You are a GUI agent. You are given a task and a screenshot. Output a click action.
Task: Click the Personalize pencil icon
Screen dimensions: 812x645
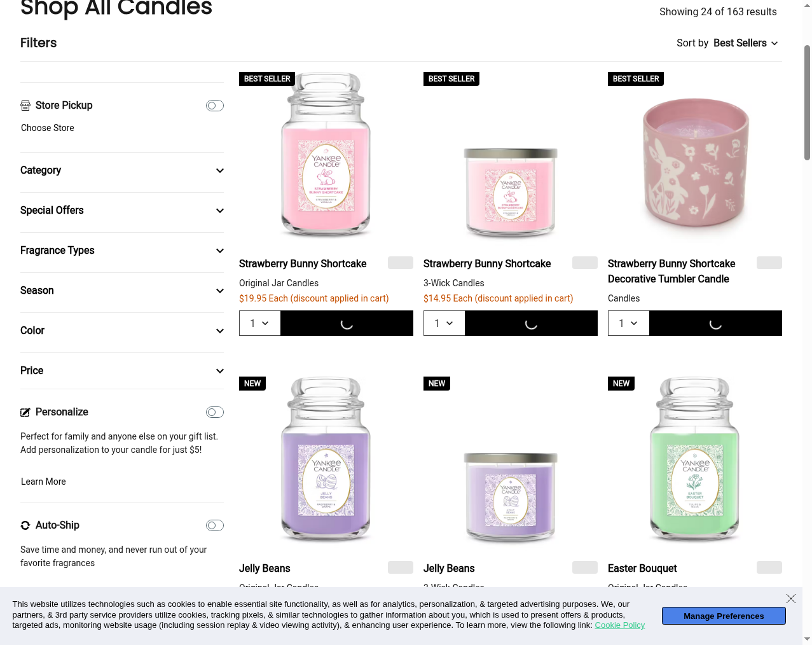click(25, 412)
